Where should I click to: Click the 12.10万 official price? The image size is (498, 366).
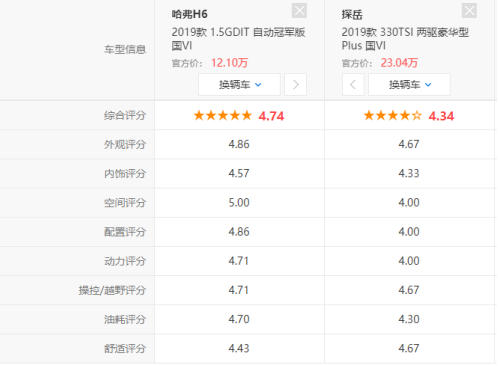[x=229, y=63]
